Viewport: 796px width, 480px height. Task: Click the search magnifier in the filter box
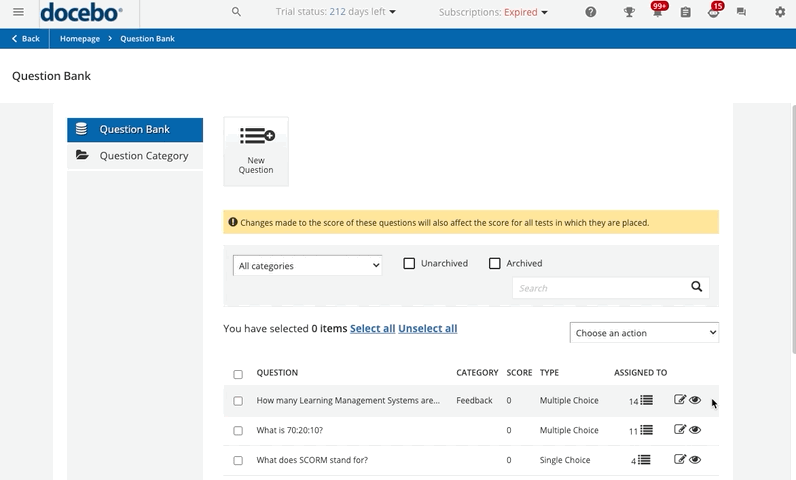point(696,287)
